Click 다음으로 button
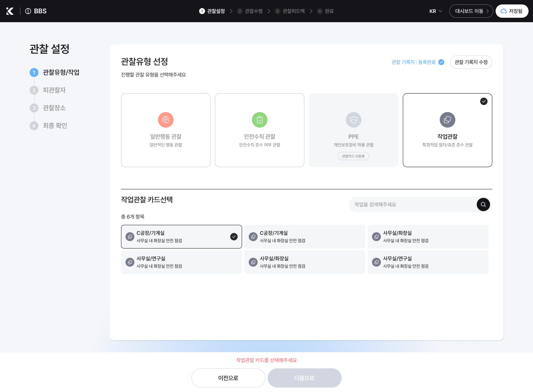 [x=305, y=378]
